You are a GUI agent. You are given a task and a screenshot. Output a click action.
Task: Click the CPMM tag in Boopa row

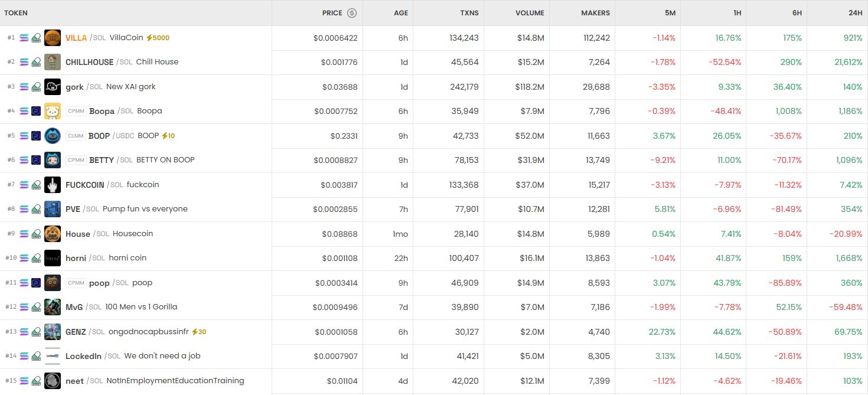[x=76, y=111]
